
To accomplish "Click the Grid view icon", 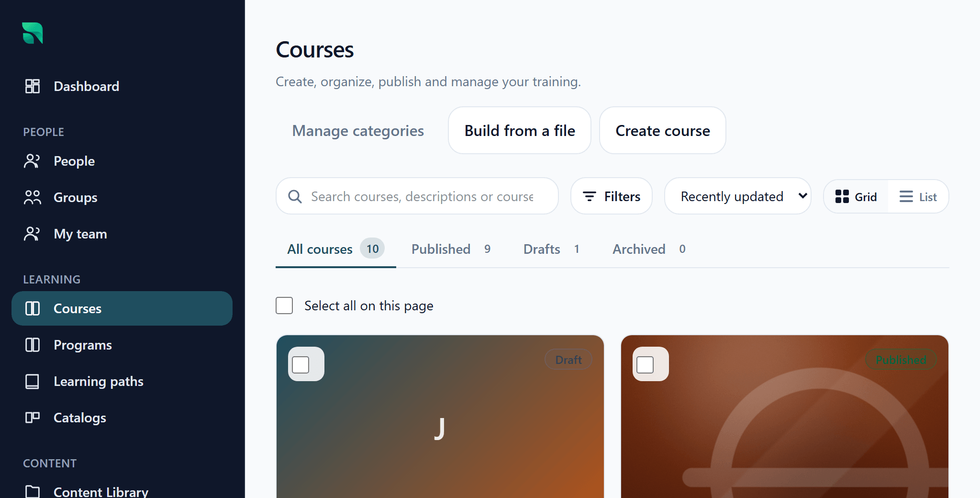I will click(842, 196).
